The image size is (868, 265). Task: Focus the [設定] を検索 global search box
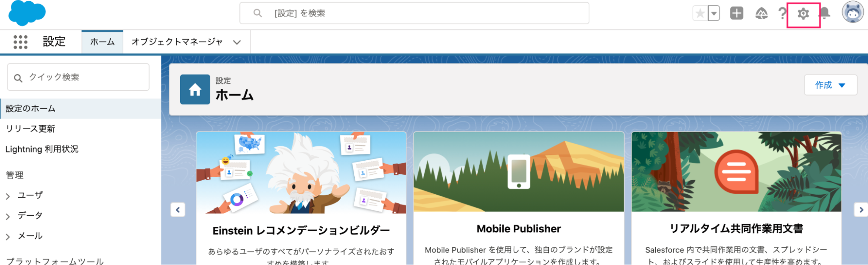click(x=414, y=13)
